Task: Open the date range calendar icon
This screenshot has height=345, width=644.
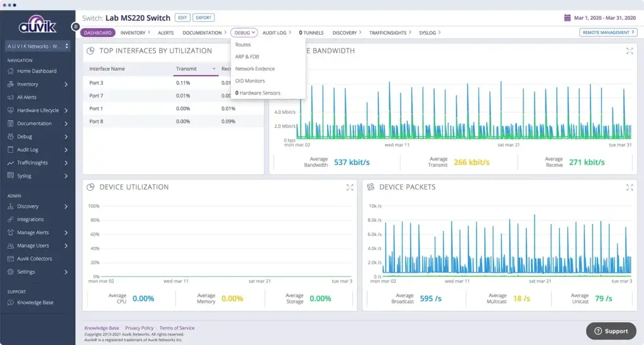Action: 567,18
